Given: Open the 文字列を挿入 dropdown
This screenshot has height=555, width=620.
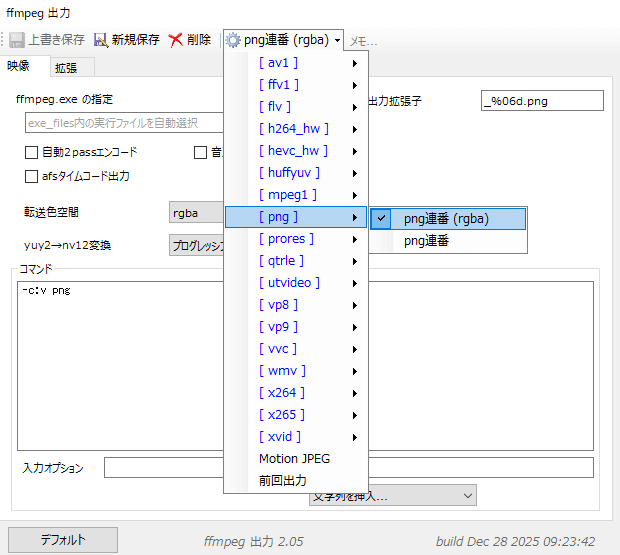Looking at the screenshot, I should click(392, 495).
